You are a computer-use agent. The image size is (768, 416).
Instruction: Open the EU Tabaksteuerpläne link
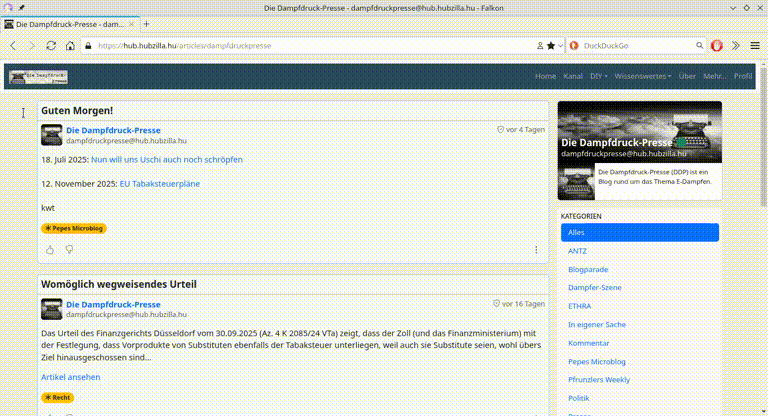tap(160, 184)
